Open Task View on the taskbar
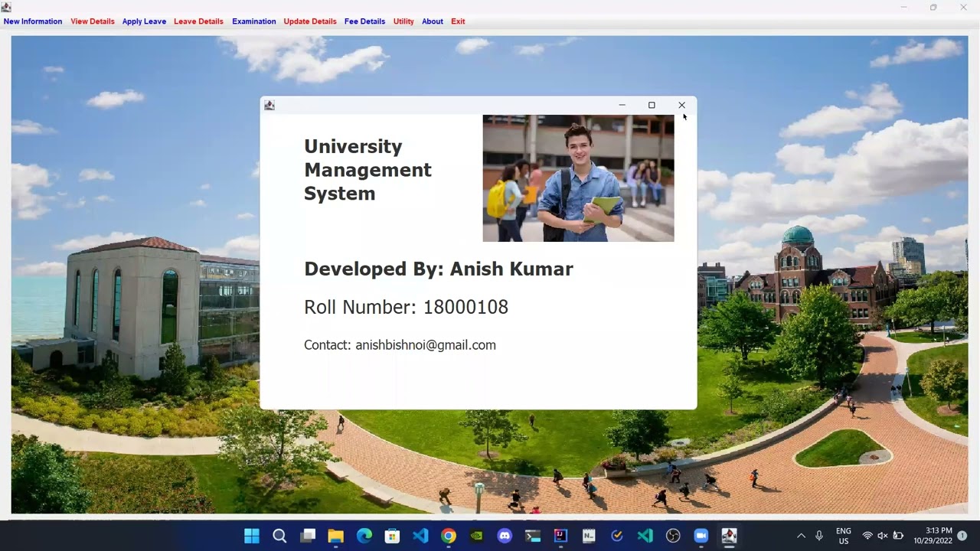980x551 pixels. (x=308, y=536)
